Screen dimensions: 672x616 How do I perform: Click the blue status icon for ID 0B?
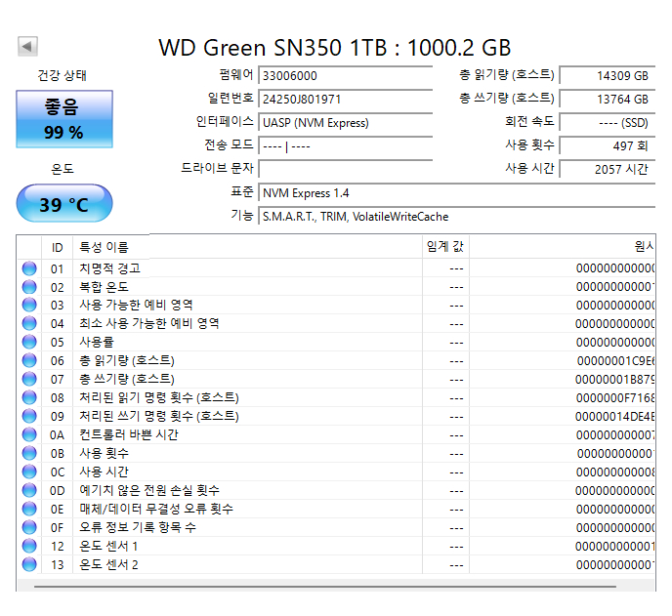(x=29, y=453)
